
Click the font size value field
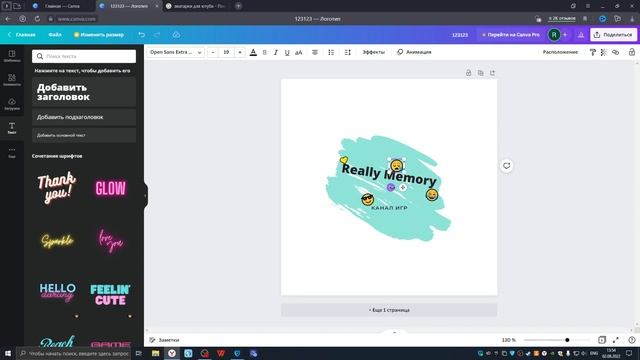(226, 52)
